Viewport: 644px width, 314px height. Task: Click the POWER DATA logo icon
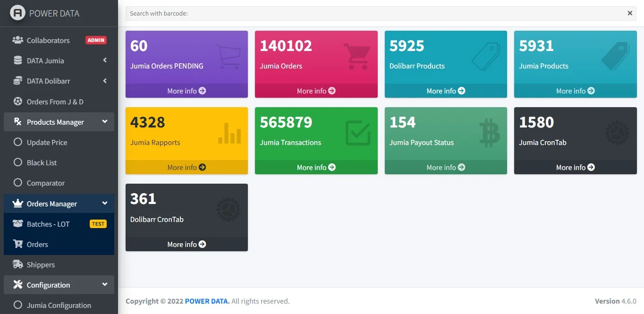click(x=18, y=13)
